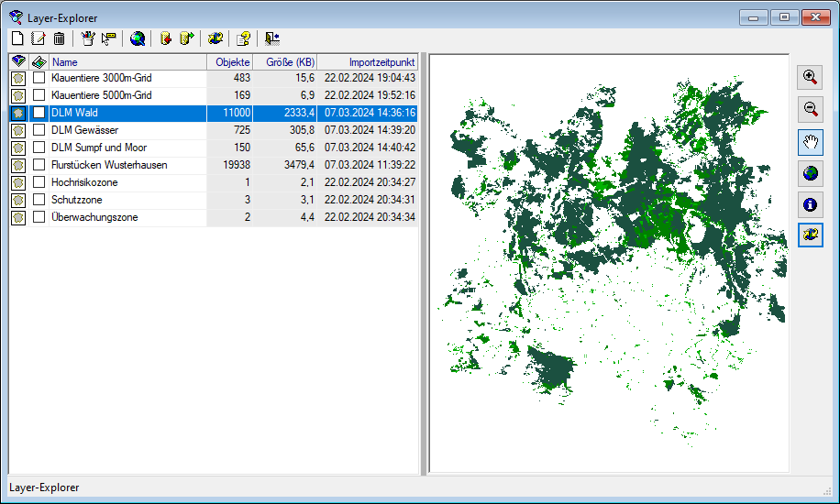
Task: Minimize the Layer-Explorer window
Action: click(x=754, y=17)
